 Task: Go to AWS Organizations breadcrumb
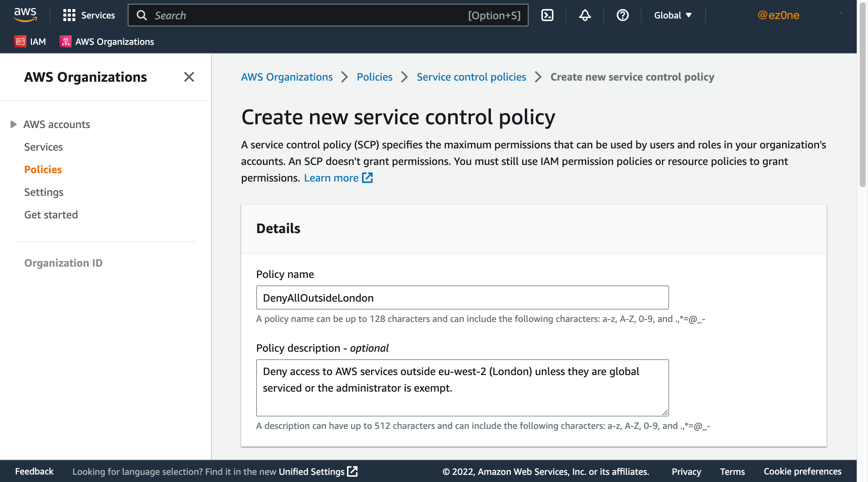[287, 77]
